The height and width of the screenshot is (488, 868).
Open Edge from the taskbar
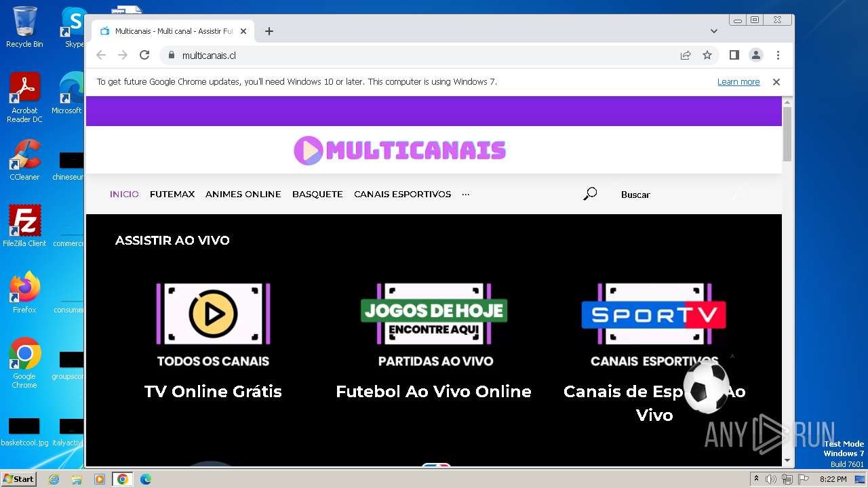[x=145, y=479]
